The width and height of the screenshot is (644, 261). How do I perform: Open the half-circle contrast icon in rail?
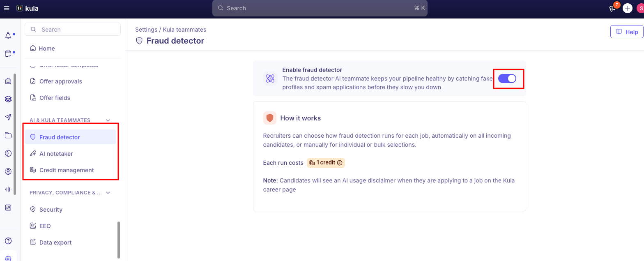pos(8,153)
